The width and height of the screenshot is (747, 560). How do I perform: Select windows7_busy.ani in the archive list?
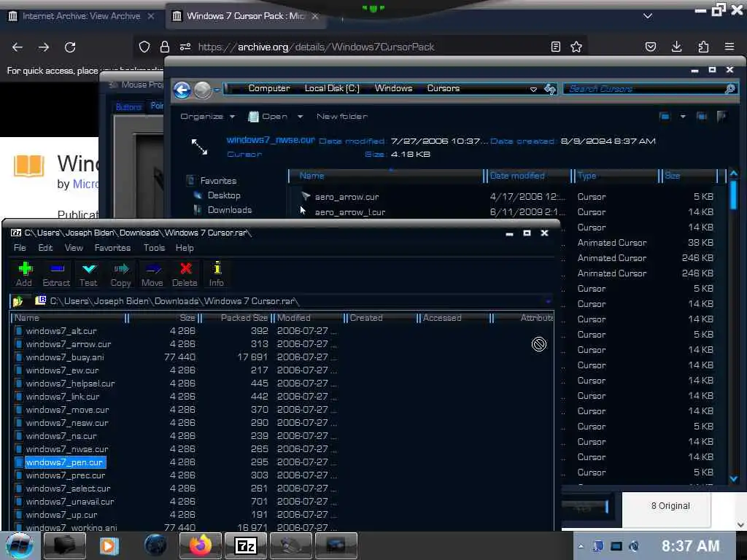(x=65, y=357)
